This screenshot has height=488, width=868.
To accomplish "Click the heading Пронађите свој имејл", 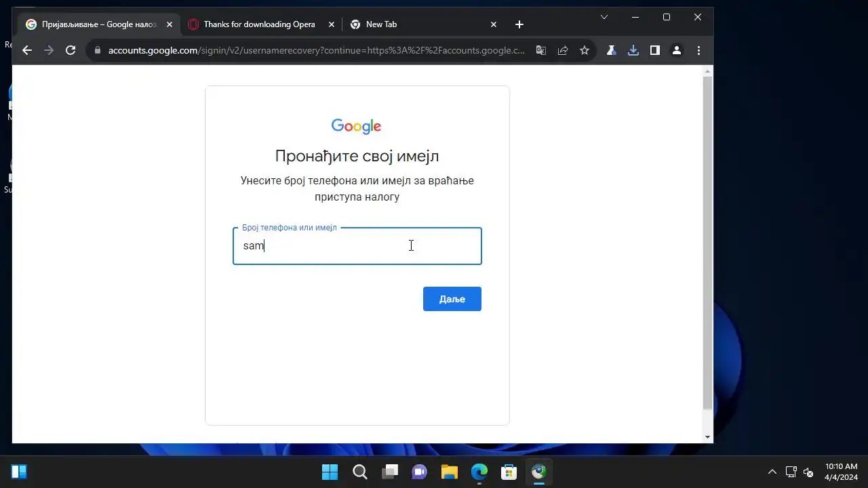I will (357, 156).
